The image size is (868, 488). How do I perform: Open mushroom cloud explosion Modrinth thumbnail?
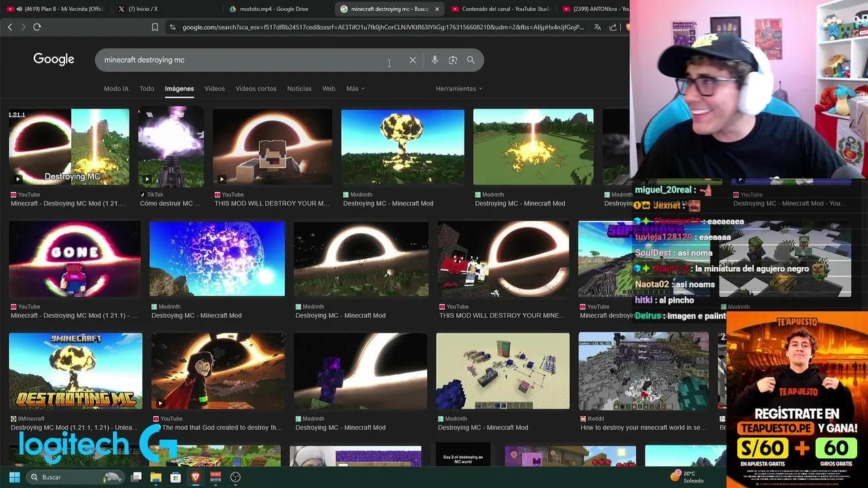403,147
